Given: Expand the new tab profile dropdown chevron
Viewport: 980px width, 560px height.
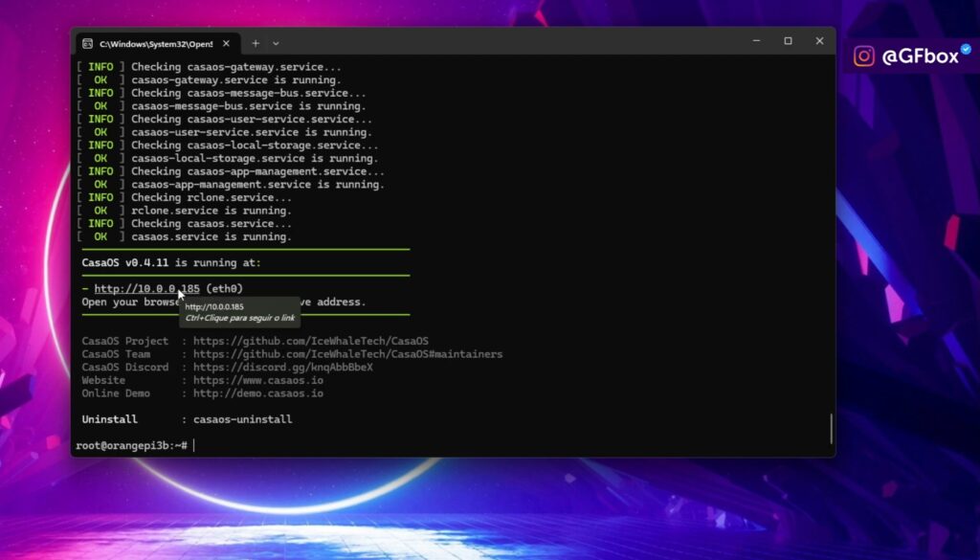Looking at the screenshot, I should point(276,44).
